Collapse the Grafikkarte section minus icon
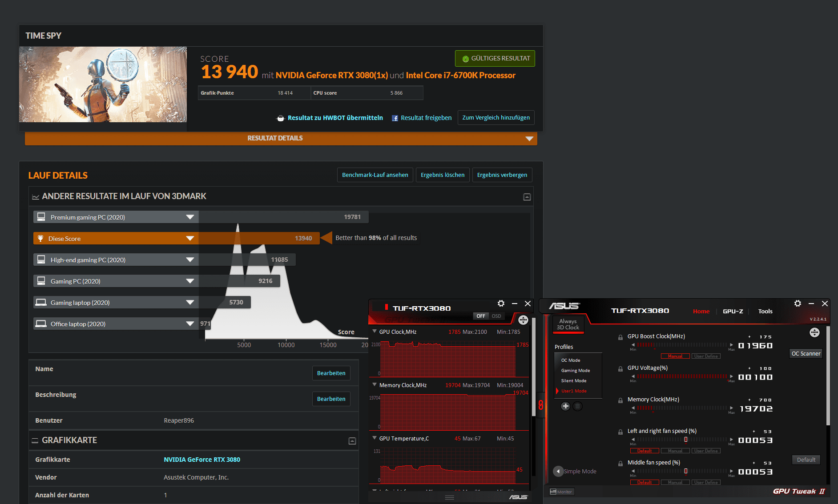 tap(352, 441)
